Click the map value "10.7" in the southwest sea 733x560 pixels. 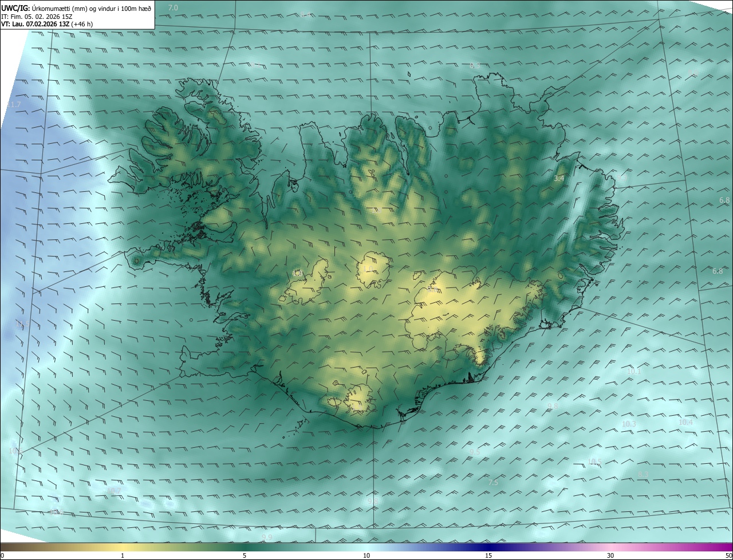(113, 491)
